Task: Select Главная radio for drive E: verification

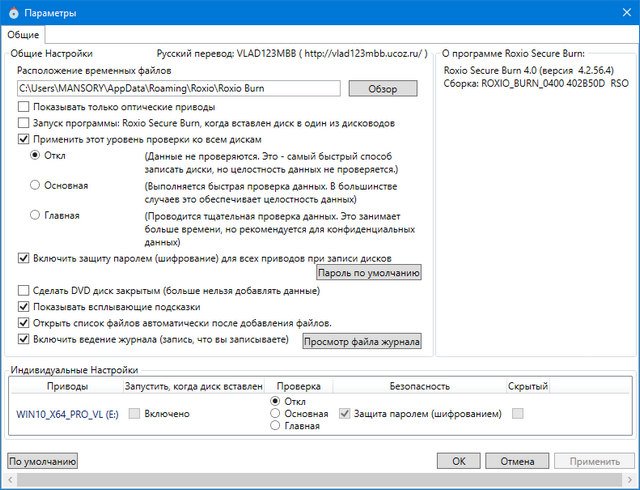Action: (x=276, y=425)
